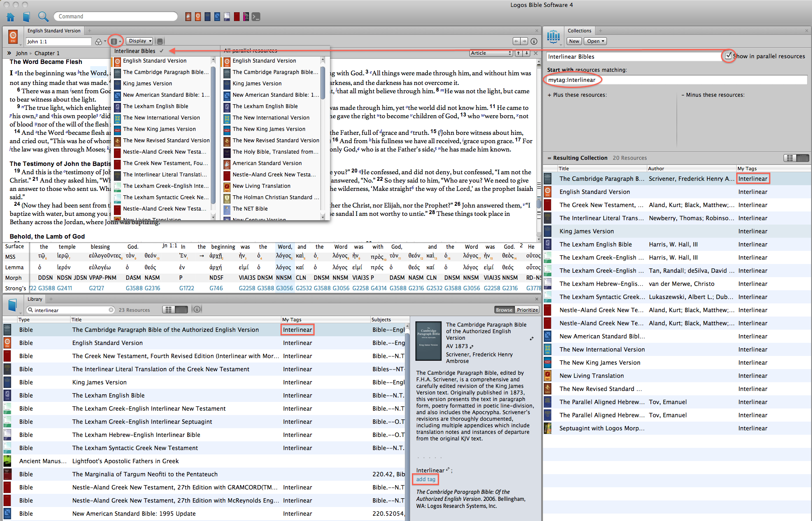
Task: Edit the mytag:Interlinear rule field
Action: pyautogui.click(x=677, y=80)
